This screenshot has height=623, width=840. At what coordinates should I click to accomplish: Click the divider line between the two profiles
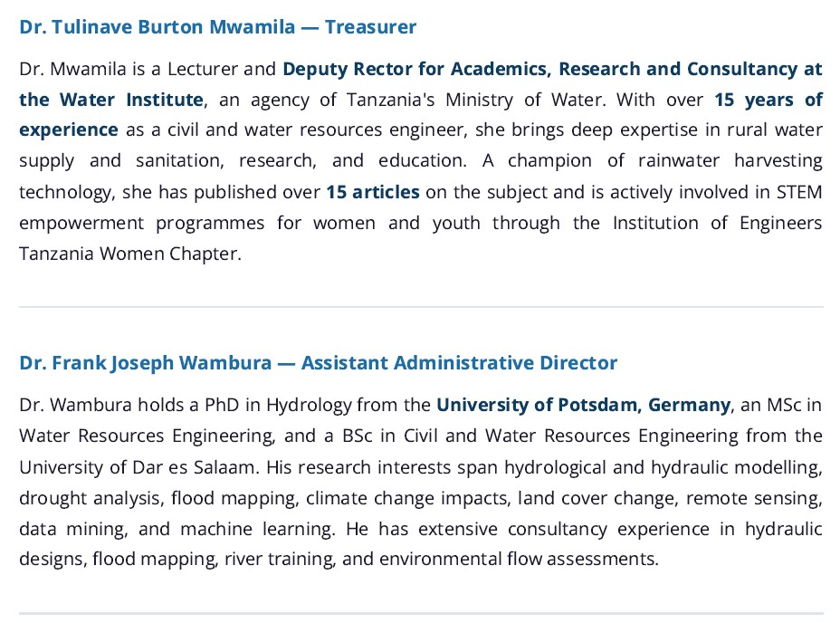421,307
